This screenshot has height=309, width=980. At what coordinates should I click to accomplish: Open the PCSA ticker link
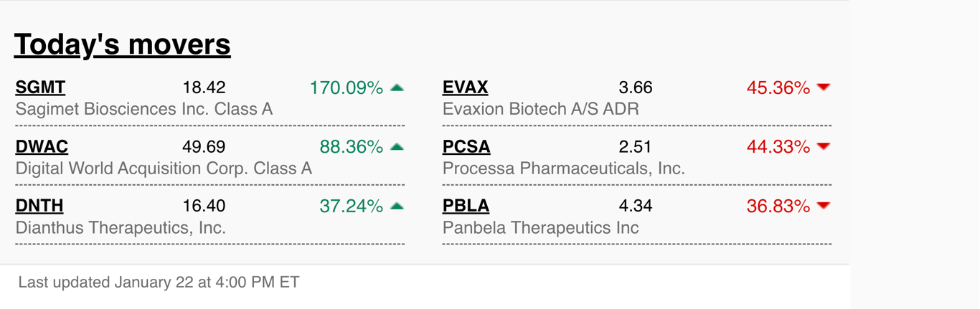coord(466,147)
